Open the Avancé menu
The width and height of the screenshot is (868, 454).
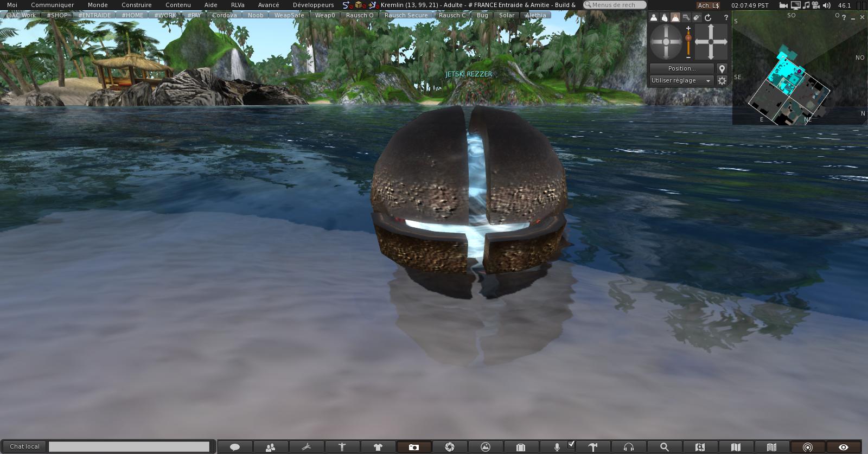[269, 5]
